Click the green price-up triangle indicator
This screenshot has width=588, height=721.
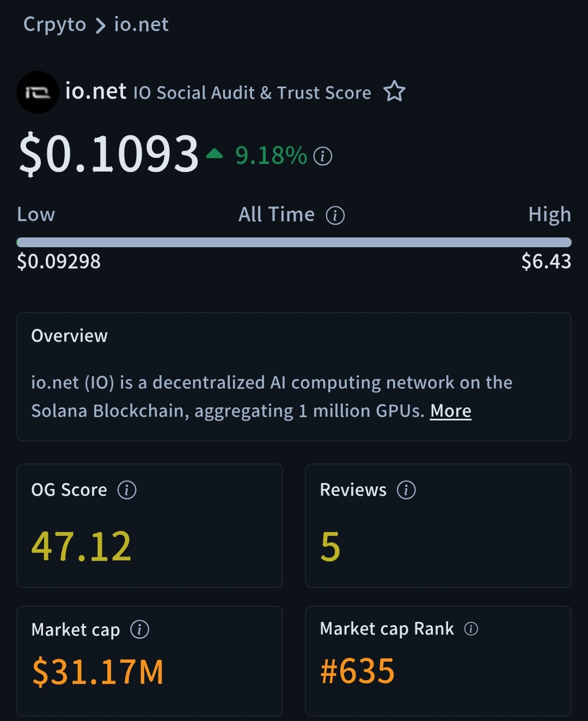pyautogui.click(x=215, y=154)
